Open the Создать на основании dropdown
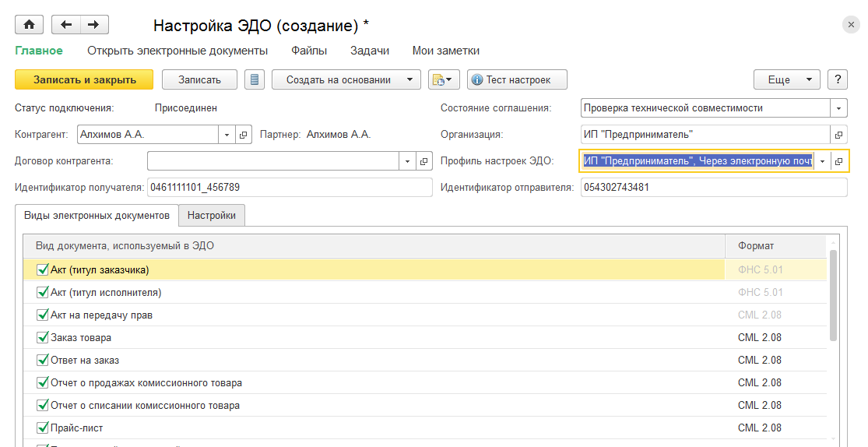868x447 pixels. (x=346, y=79)
